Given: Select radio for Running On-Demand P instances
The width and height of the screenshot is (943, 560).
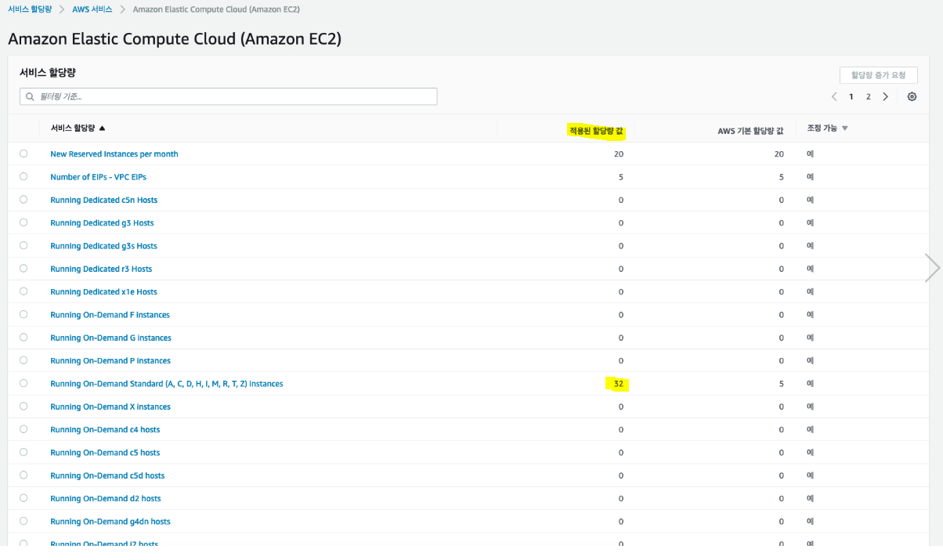Looking at the screenshot, I should (23, 360).
